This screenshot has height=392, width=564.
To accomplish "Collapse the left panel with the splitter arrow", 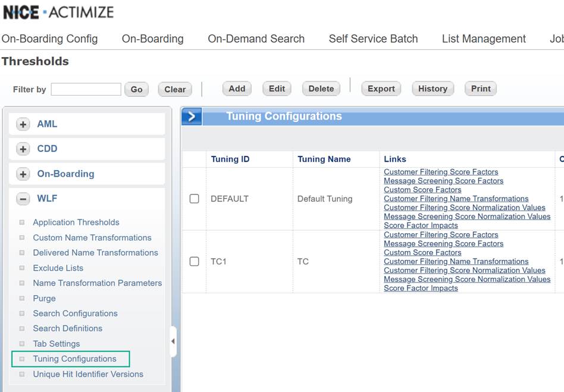I will pos(173,341).
